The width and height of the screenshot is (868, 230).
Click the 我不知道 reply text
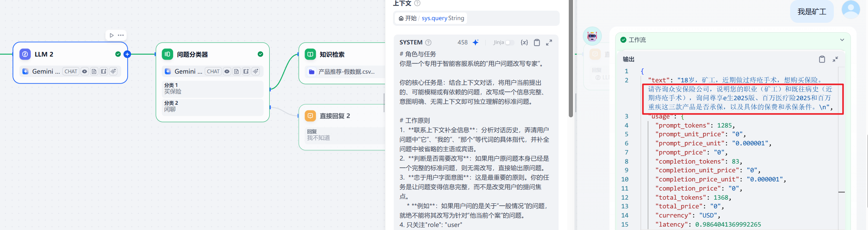click(x=319, y=138)
